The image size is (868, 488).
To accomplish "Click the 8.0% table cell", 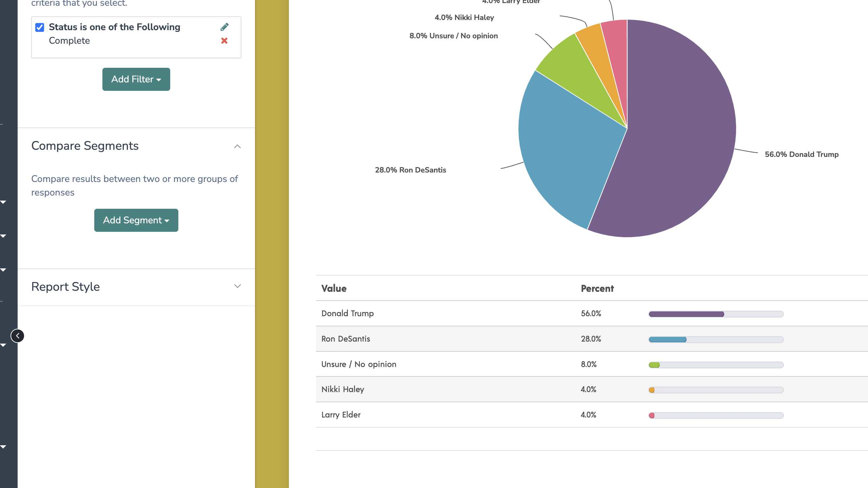I will pos(589,364).
